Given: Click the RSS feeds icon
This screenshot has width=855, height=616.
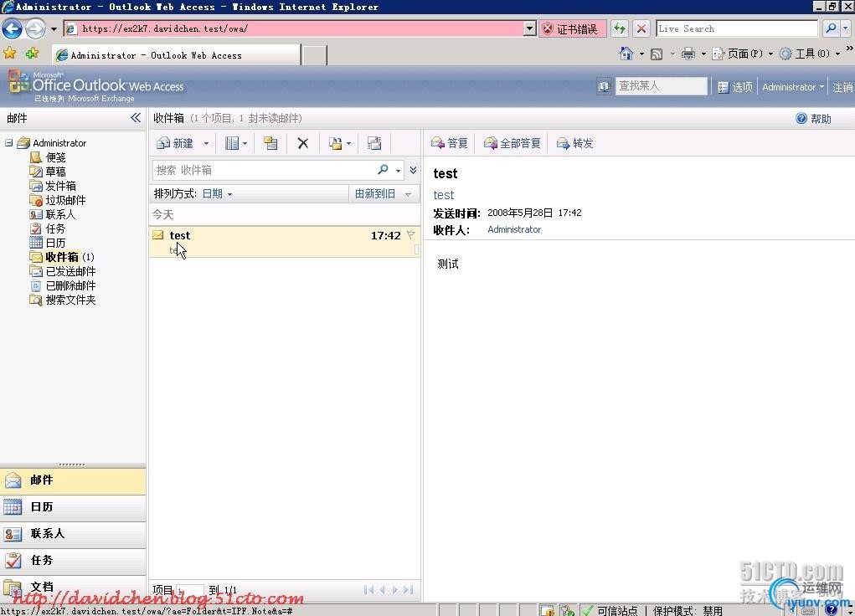Looking at the screenshot, I should pyautogui.click(x=657, y=54).
